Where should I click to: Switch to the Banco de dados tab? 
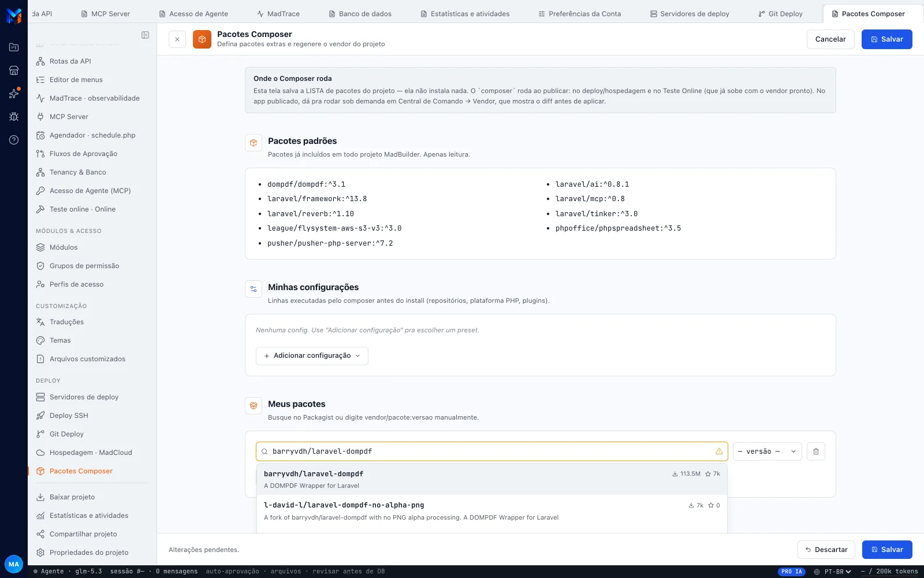pos(360,14)
